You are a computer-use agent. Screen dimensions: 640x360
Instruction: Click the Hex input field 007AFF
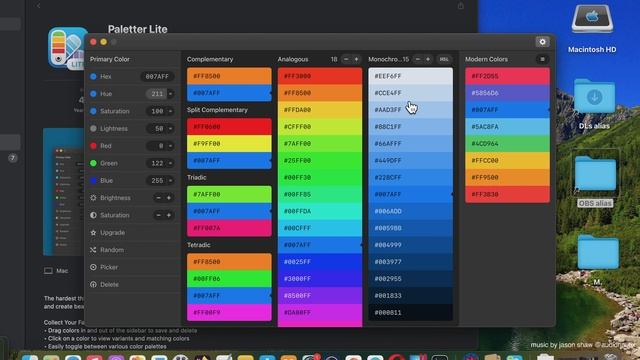coord(157,76)
